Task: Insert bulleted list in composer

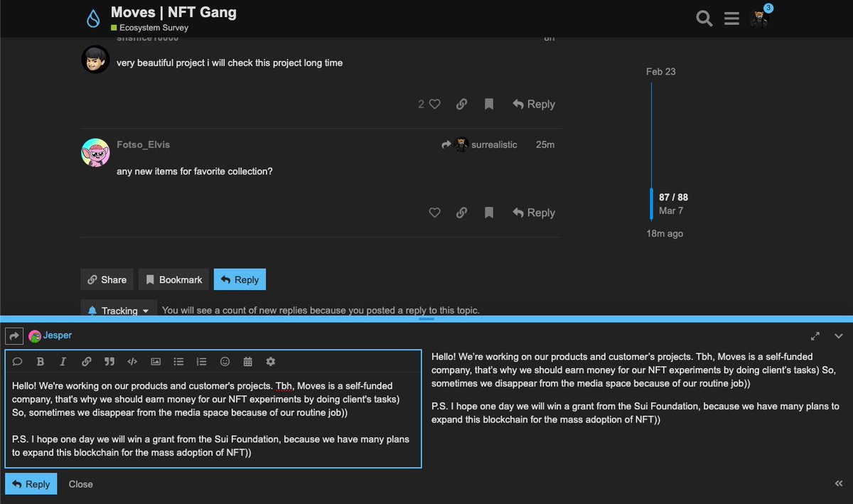Action: point(178,362)
